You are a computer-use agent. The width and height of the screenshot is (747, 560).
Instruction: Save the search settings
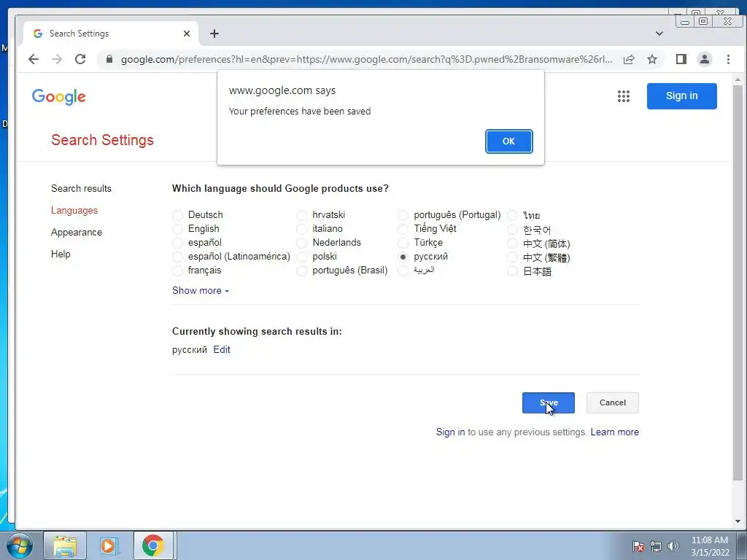[x=549, y=402]
